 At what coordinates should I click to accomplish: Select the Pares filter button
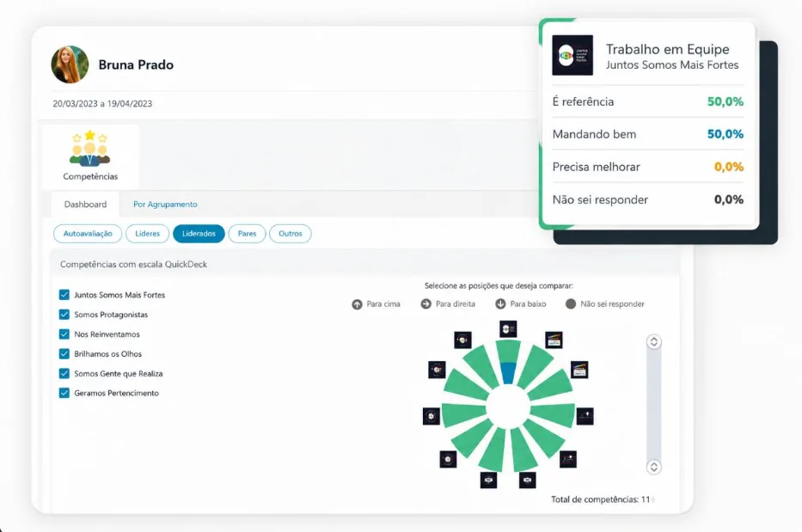(247, 233)
